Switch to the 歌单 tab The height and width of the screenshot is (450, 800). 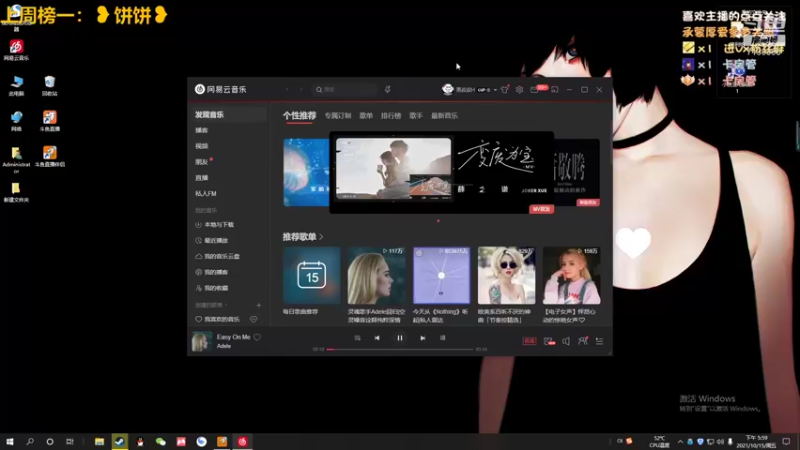366,116
